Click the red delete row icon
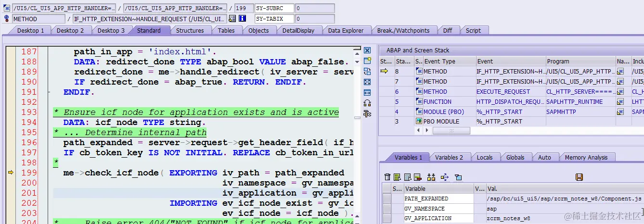Screen dimensions: 644x224 pos(417,177)
